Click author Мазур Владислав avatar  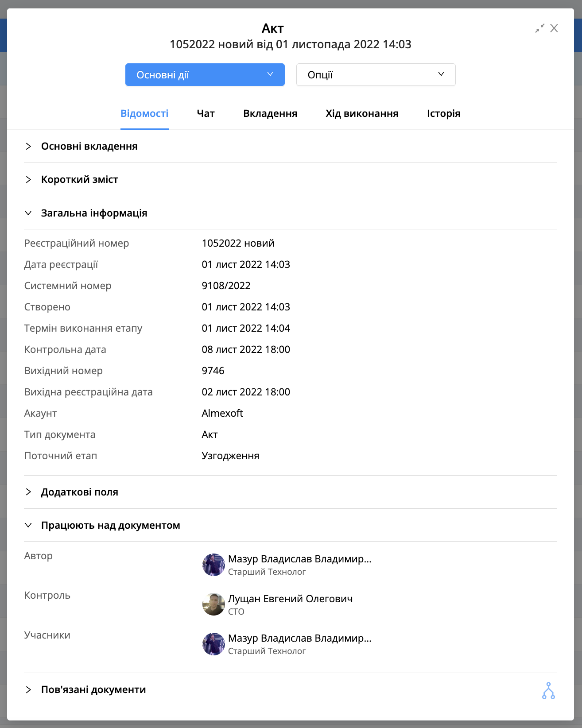pyautogui.click(x=213, y=565)
